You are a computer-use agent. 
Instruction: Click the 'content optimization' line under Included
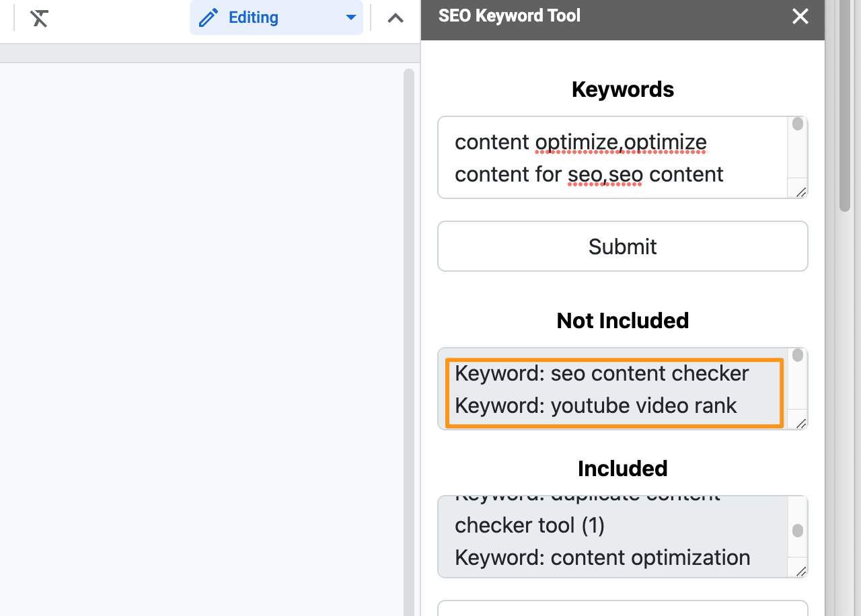pyautogui.click(x=602, y=557)
